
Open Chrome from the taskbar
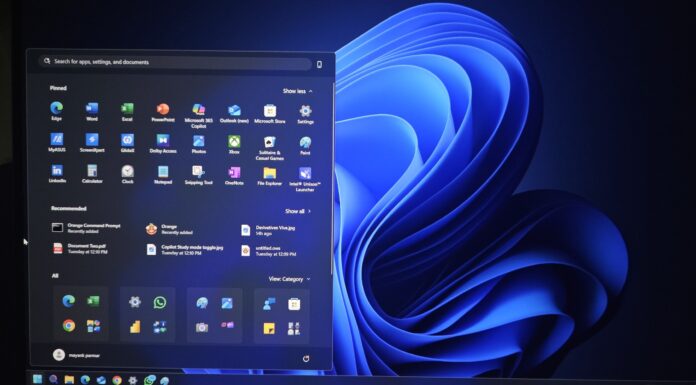pos(117,380)
